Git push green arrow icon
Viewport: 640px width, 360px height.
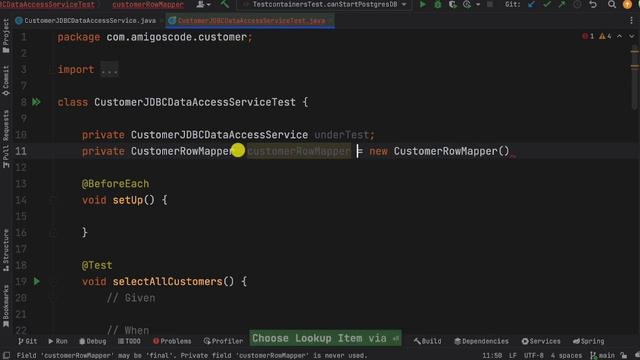coord(562,4)
